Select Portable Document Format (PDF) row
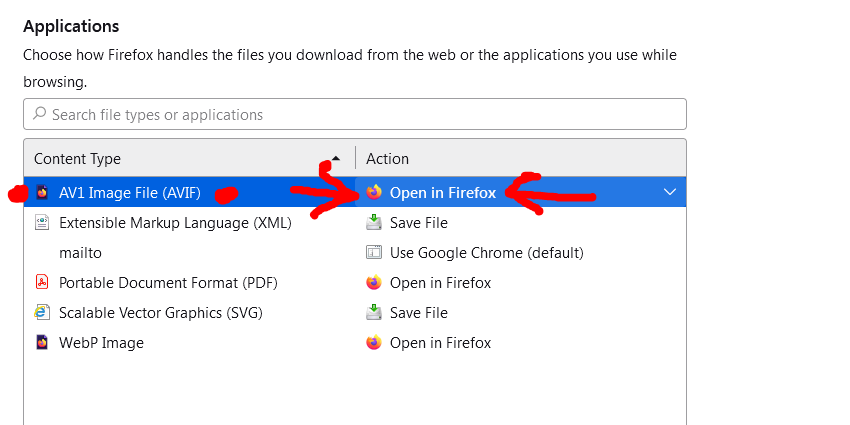This screenshot has height=425, width=850. (355, 282)
